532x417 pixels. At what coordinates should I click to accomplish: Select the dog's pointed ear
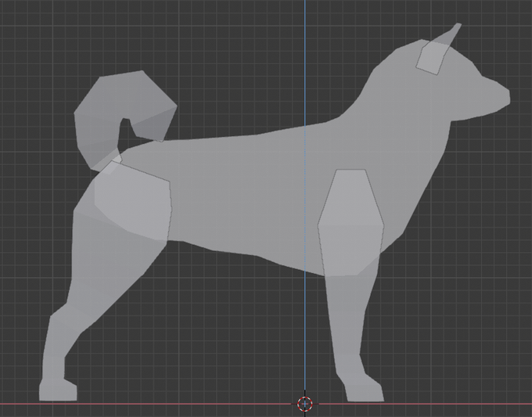click(437, 49)
